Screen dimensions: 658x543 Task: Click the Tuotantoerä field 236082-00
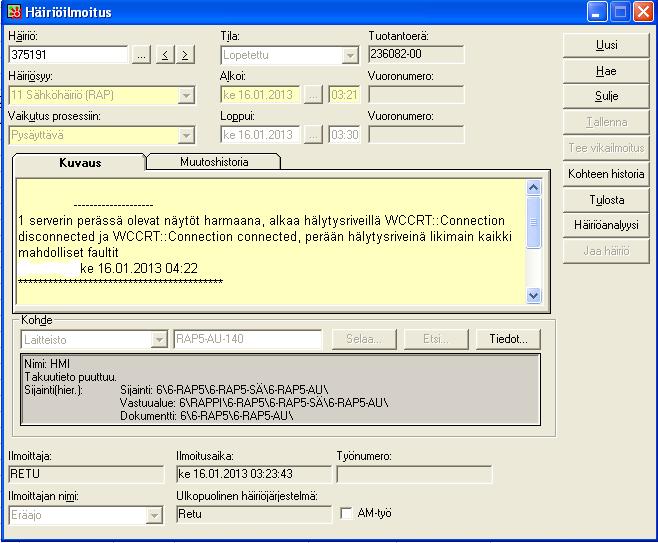(416, 54)
